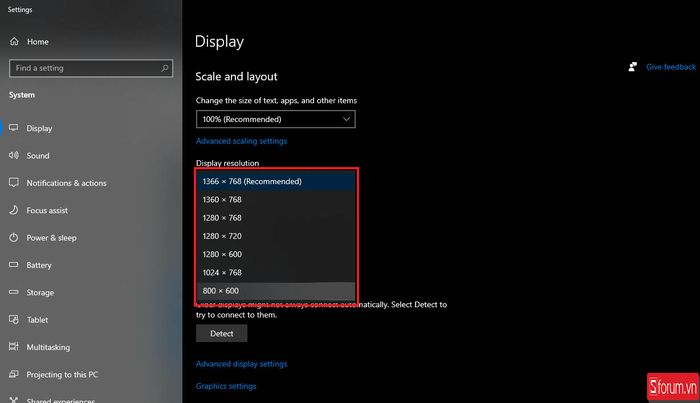
Task: Click the Focus assist moon icon
Action: point(14,210)
